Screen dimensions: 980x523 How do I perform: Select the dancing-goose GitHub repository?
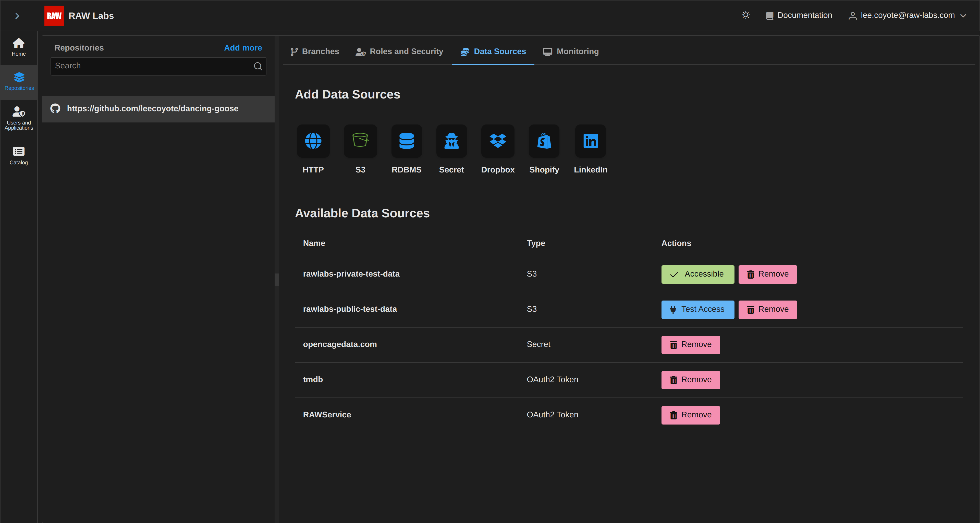click(158, 109)
